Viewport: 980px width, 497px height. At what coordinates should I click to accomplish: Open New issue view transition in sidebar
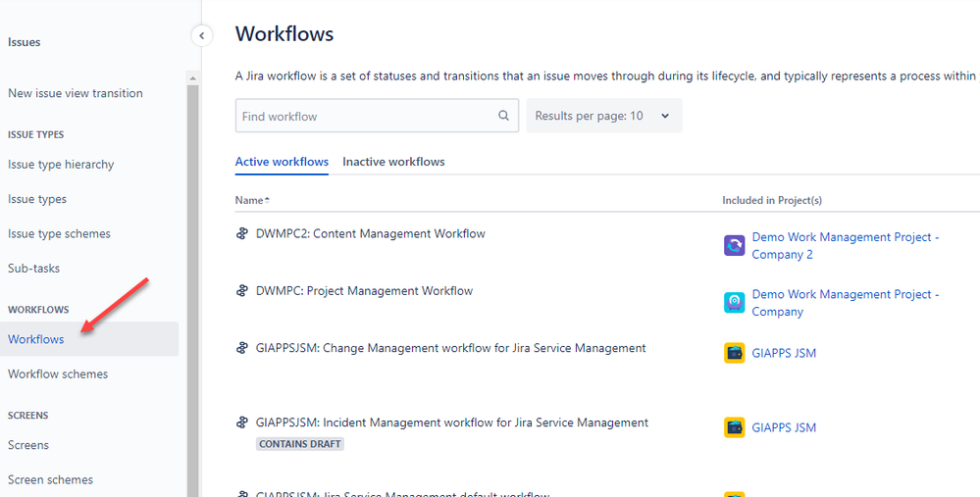pos(75,93)
